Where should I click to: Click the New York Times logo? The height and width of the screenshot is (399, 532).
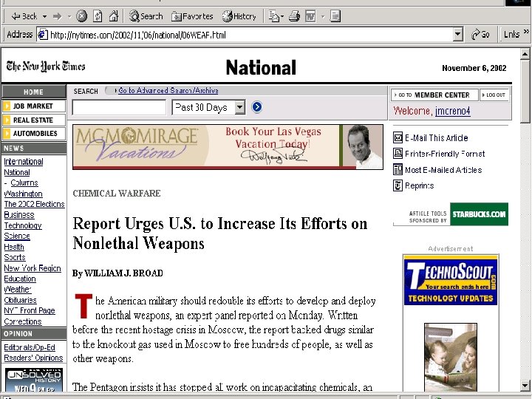pyautogui.click(x=46, y=66)
